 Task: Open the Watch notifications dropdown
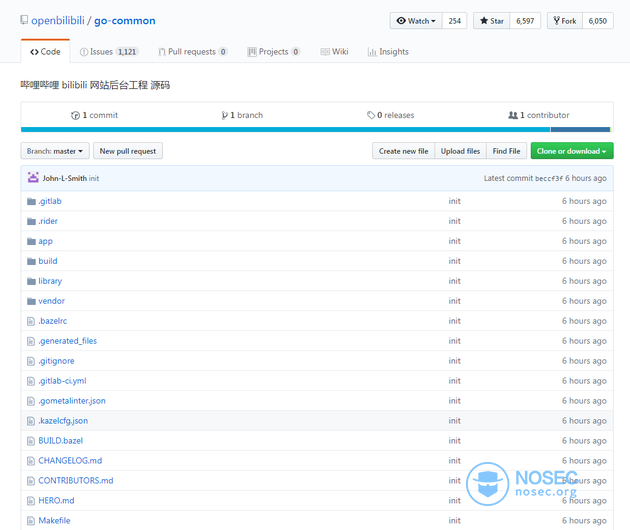click(415, 21)
